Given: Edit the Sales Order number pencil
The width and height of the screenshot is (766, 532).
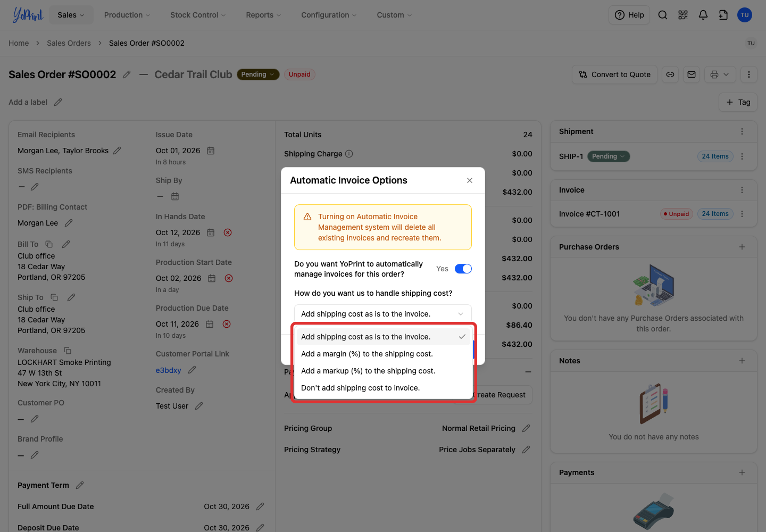Looking at the screenshot, I should (x=127, y=74).
